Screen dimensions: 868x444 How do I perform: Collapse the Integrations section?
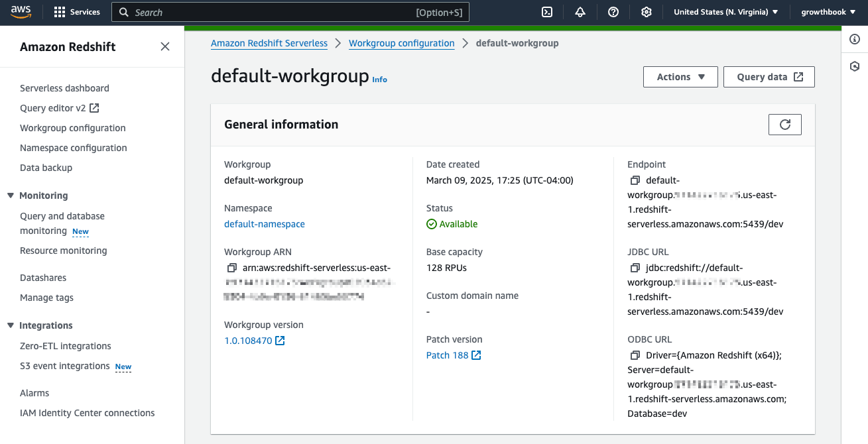(11, 325)
